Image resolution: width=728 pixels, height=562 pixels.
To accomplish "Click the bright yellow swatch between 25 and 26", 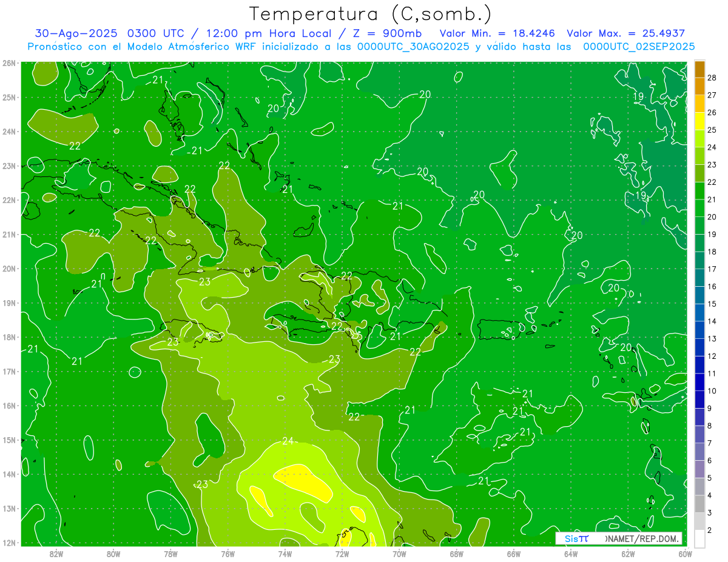I will (x=699, y=121).
